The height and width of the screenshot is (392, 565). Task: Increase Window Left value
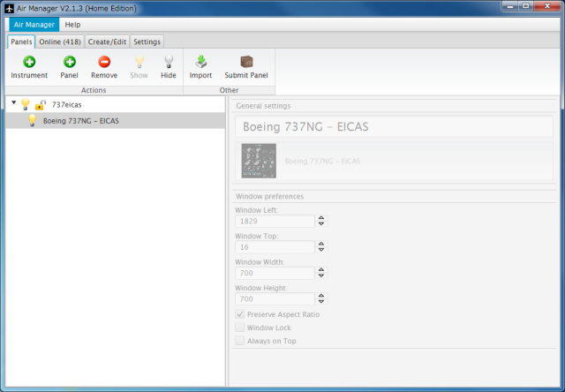coord(321,218)
